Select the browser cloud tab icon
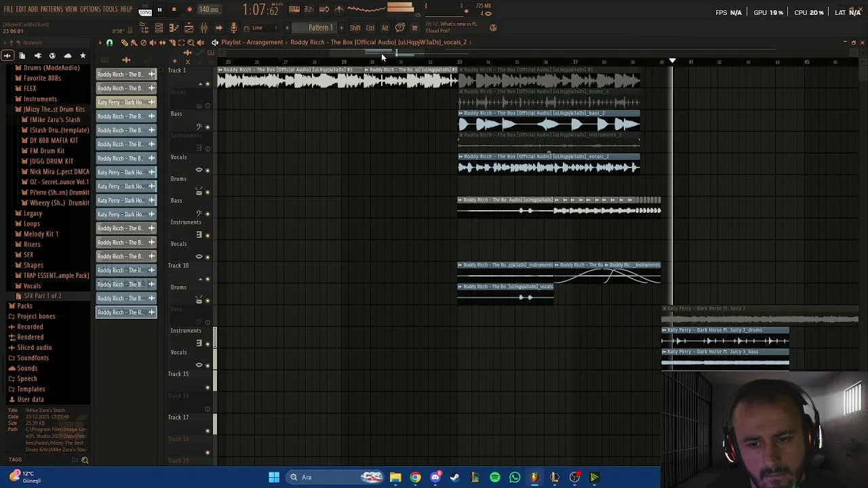The width and height of the screenshot is (868, 488). (67, 56)
